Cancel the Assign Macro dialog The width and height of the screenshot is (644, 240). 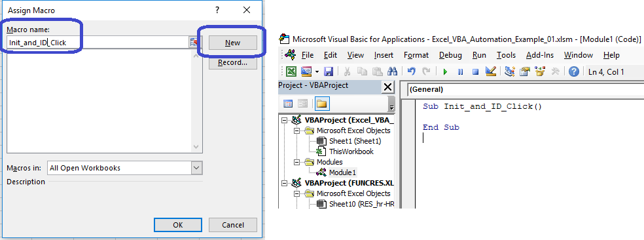pyautogui.click(x=233, y=225)
